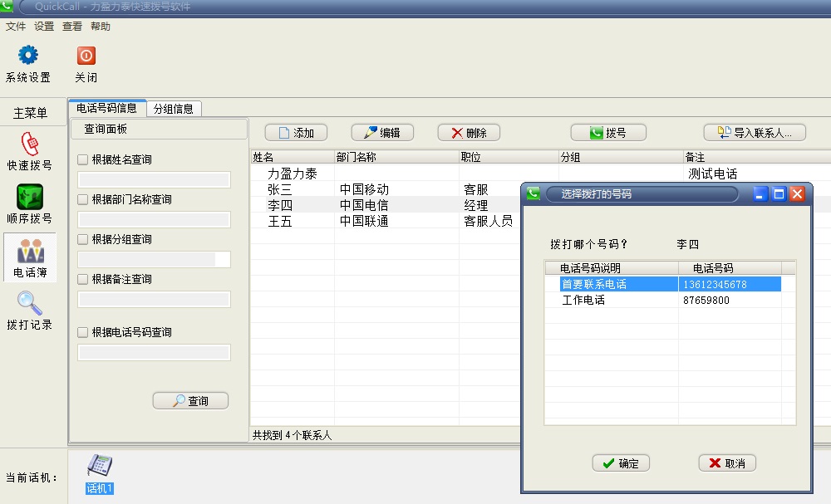Screen dimensions: 831x504
Task: Select 顺序拨号 sidebar icon
Action: pos(30,198)
